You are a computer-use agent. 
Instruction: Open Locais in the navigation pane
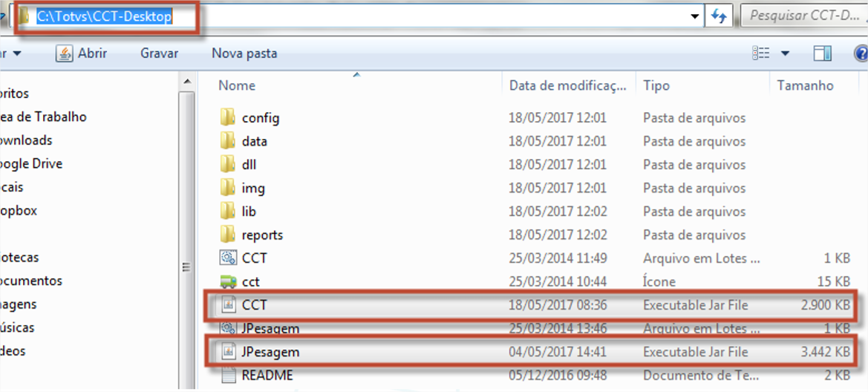12,187
